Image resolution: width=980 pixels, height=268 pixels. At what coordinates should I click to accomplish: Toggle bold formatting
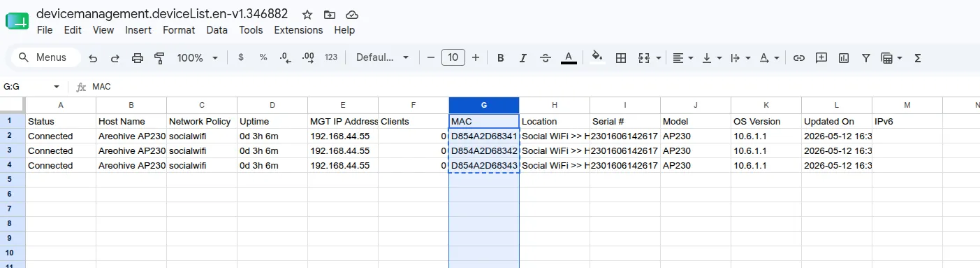tap(501, 57)
